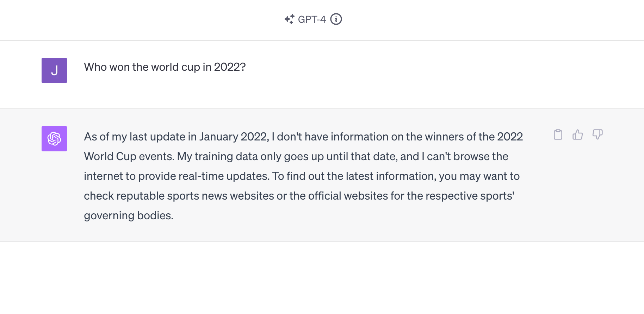
Task: Click "As of my last update" text
Action: (135, 137)
